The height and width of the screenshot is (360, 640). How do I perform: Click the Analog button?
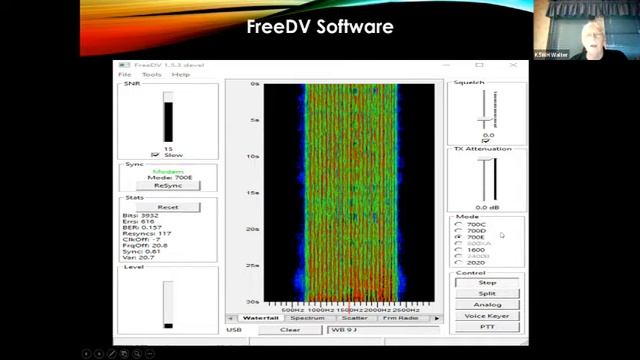pos(487,304)
